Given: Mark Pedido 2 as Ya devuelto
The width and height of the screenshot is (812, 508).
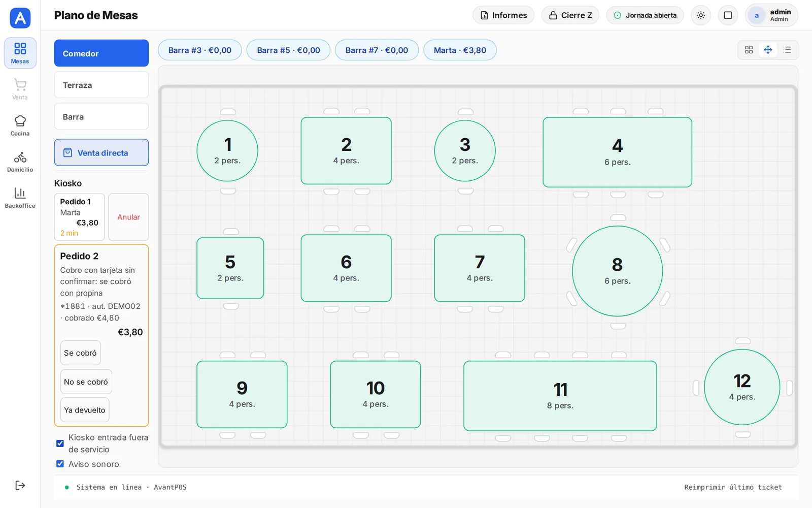Looking at the screenshot, I should tap(84, 410).
